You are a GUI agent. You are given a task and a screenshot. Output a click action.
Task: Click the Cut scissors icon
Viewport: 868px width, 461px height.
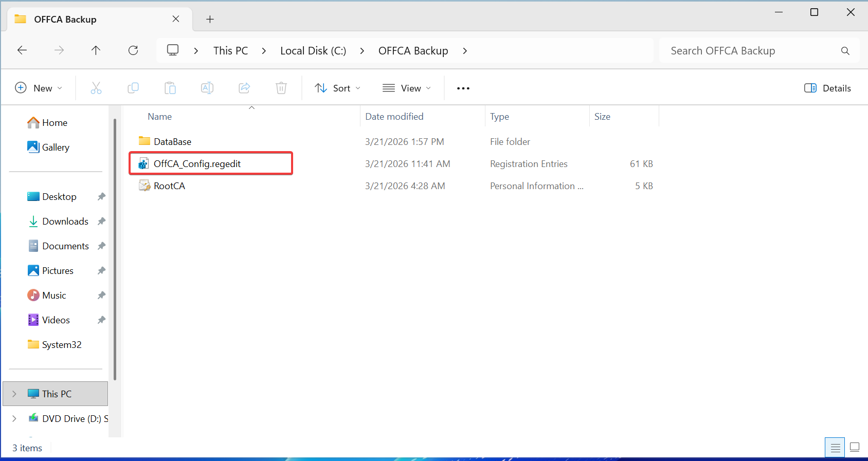(96, 88)
